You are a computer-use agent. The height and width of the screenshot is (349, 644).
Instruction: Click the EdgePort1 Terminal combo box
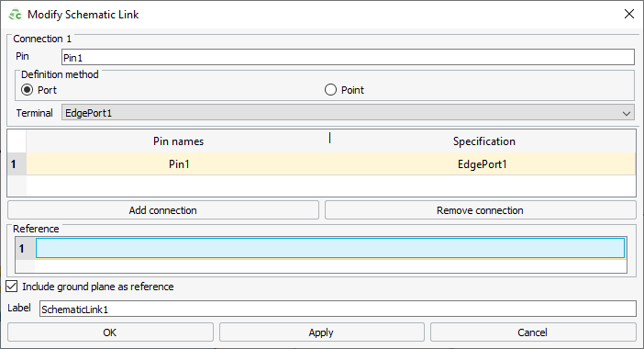coord(348,113)
